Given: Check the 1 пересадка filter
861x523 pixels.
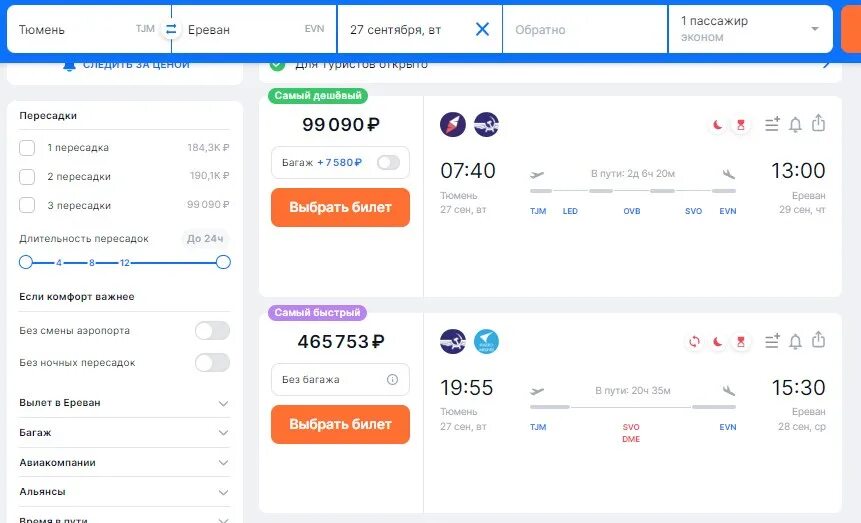Looking at the screenshot, I should click(x=27, y=148).
